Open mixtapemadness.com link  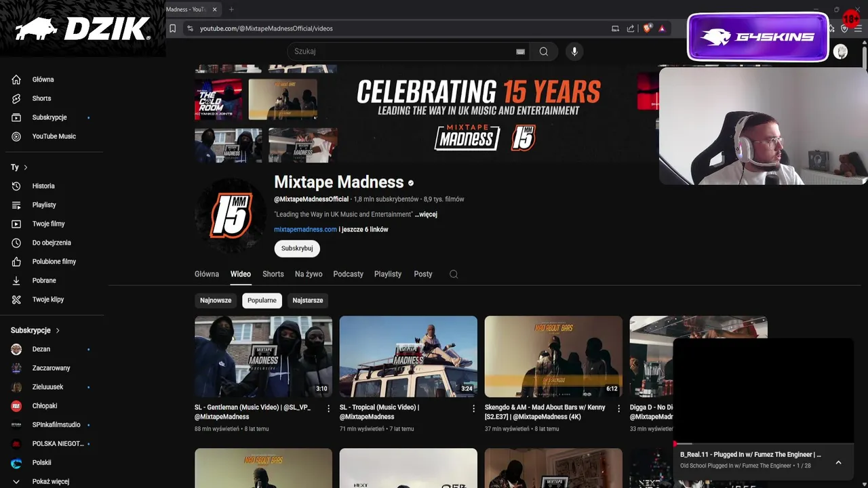tap(305, 230)
